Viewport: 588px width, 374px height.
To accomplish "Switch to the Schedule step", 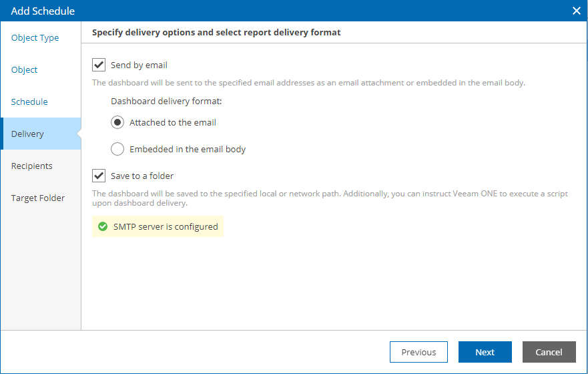I will coord(29,102).
